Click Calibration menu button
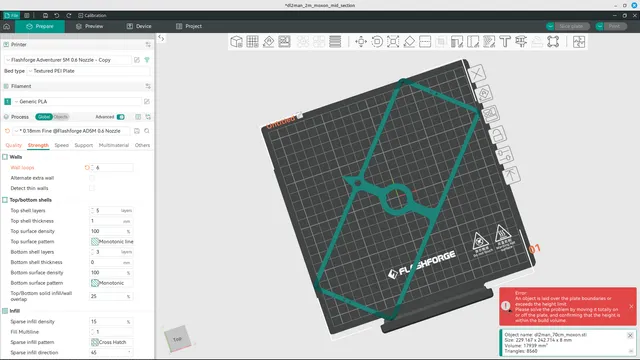 (92, 16)
